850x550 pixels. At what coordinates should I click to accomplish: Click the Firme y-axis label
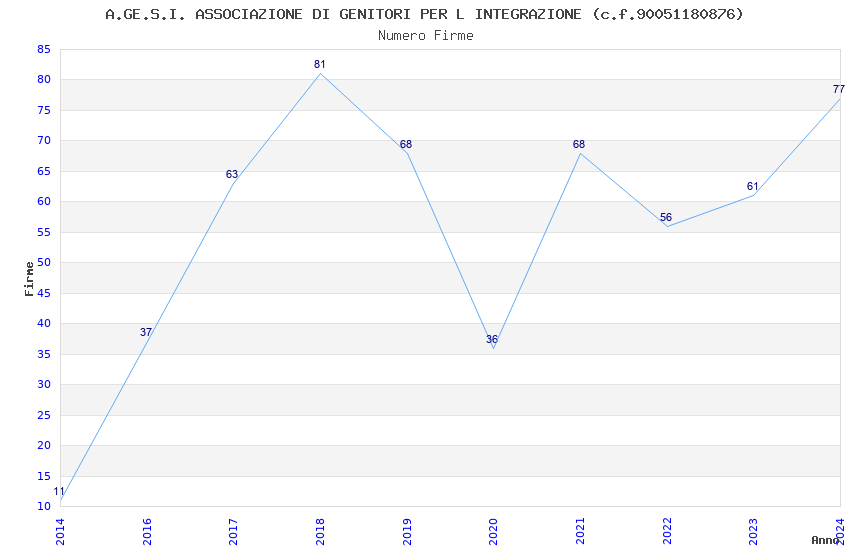tap(29, 279)
